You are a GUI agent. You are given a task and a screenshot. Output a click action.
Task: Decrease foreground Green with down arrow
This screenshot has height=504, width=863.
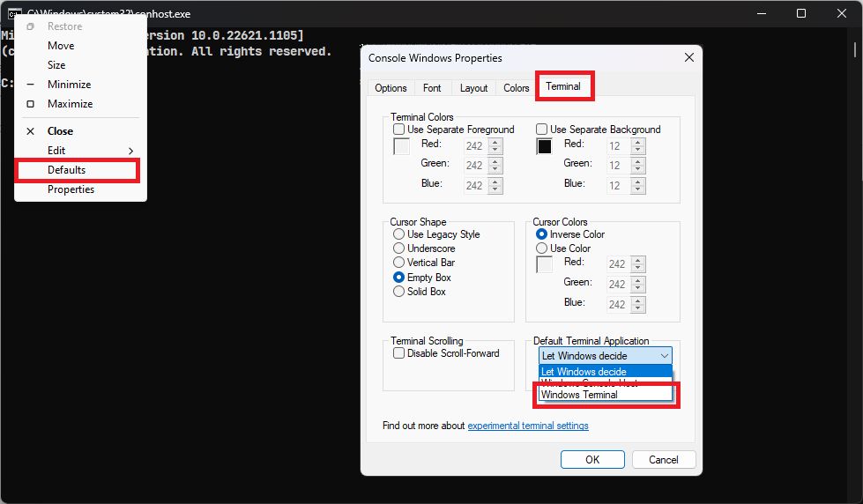click(x=495, y=169)
